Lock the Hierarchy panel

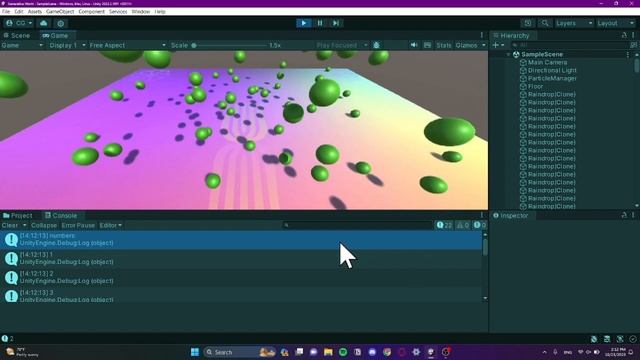[624, 36]
